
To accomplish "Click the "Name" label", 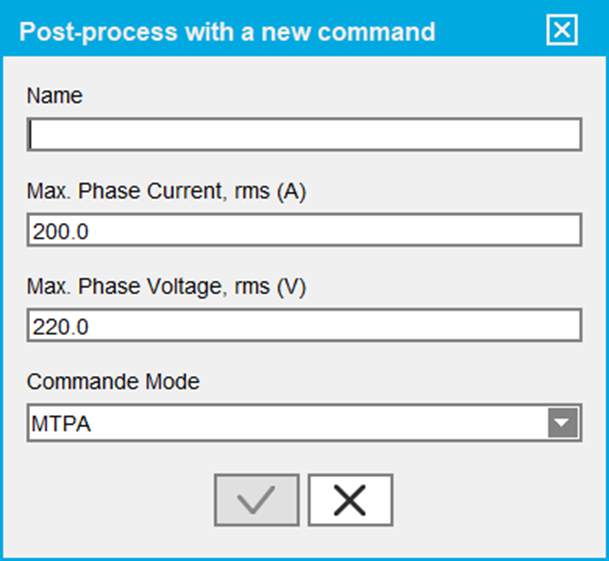I will [55, 96].
